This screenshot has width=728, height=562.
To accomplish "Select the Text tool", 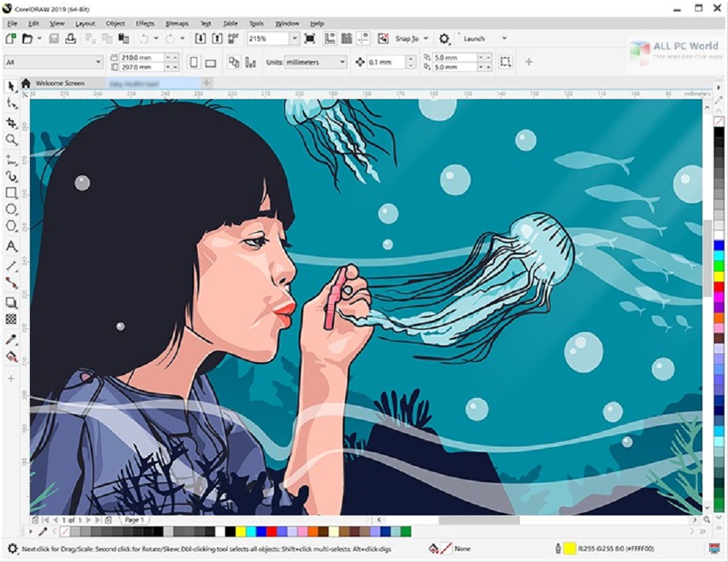I will (11, 246).
